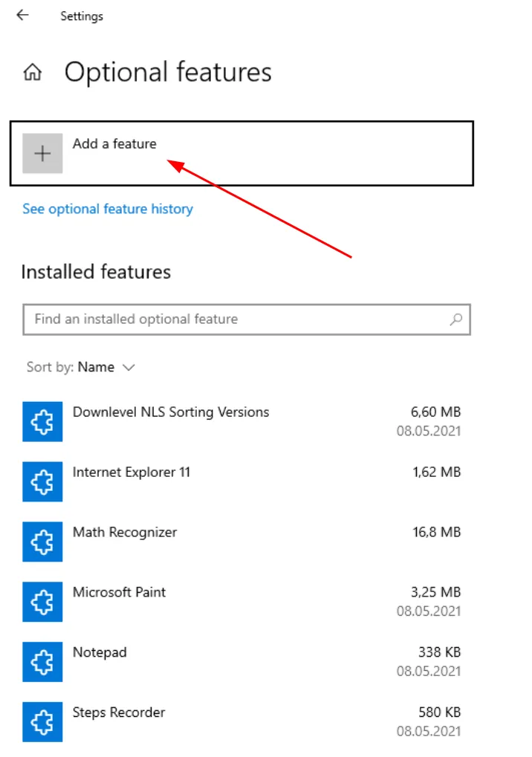Viewport: 532px width, 757px height.
Task: Click the plus icon on Add a feature
Action: click(x=42, y=153)
